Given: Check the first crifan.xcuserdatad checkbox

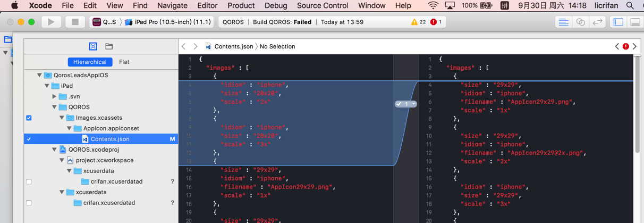Looking at the screenshot, I should 29,181.
